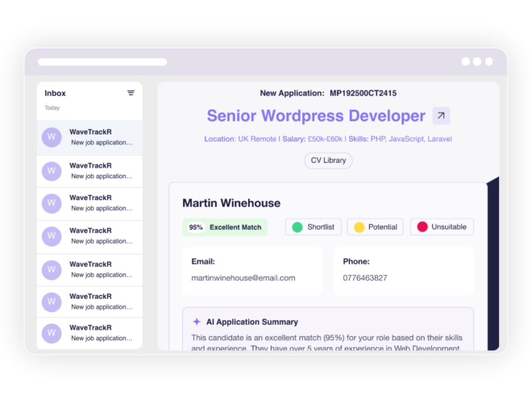Click the Location: UK Remote text

click(x=240, y=139)
